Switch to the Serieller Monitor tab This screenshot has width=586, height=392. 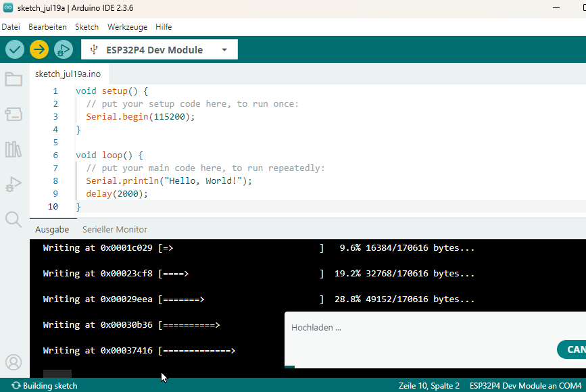(115, 230)
